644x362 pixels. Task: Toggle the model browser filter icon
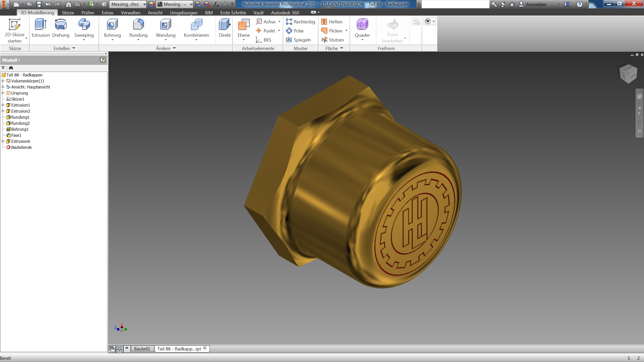pos(3,68)
